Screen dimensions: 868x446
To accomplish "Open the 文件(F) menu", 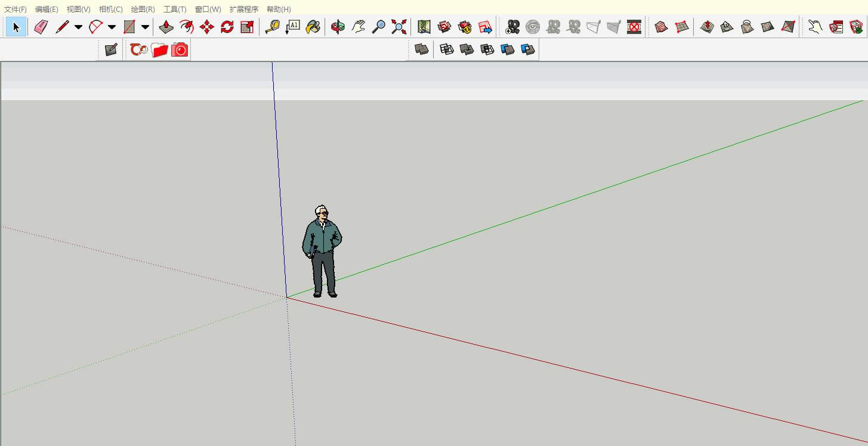I will (x=16, y=9).
